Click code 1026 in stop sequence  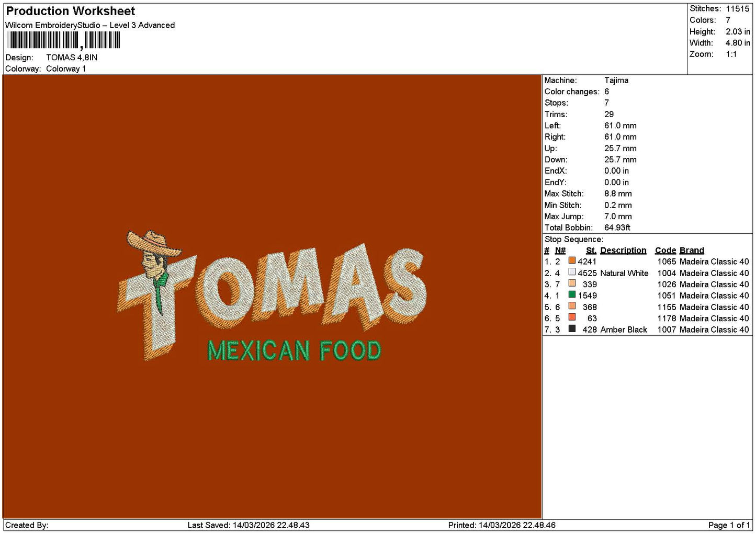pos(667,285)
